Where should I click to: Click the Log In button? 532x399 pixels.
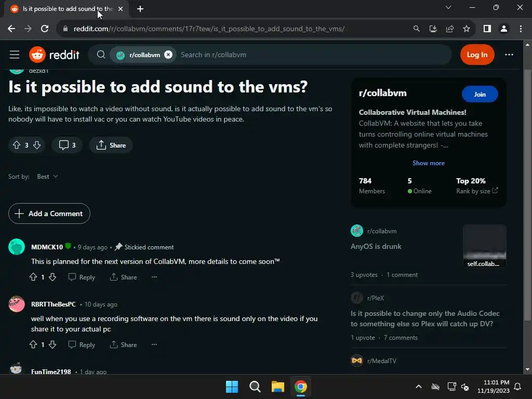point(477,55)
